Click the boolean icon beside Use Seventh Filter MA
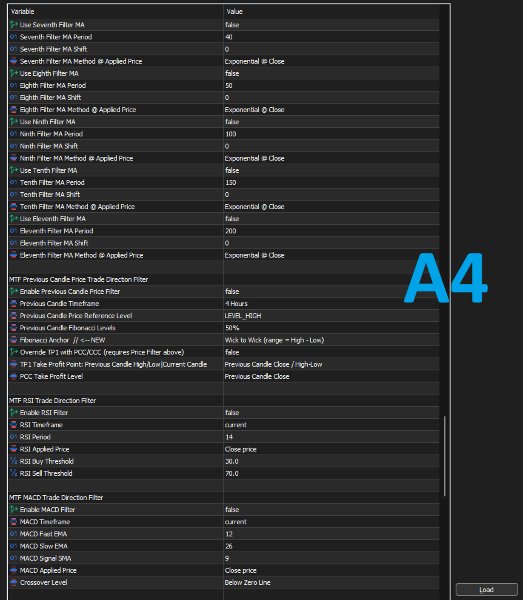523x600 pixels. [14, 24]
